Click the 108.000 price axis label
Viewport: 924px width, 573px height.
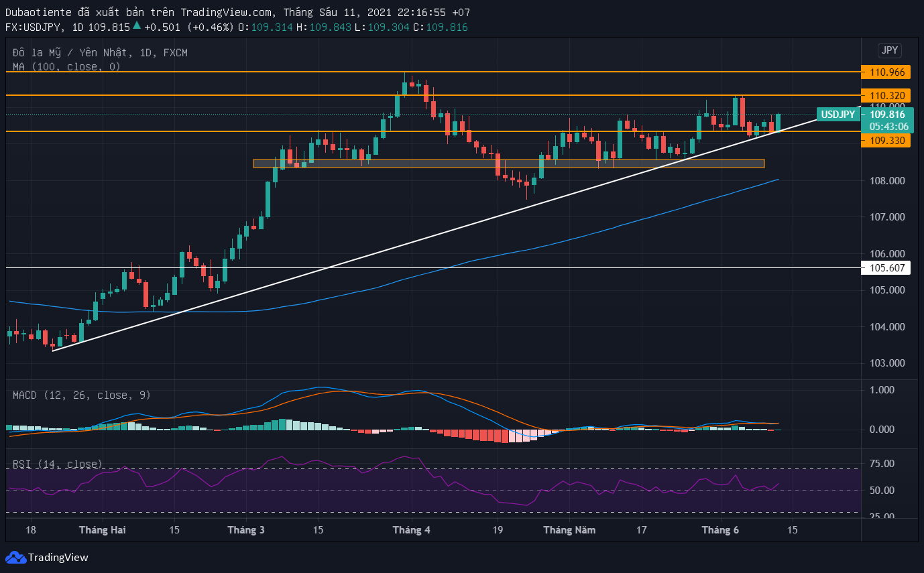pyautogui.click(x=886, y=181)
